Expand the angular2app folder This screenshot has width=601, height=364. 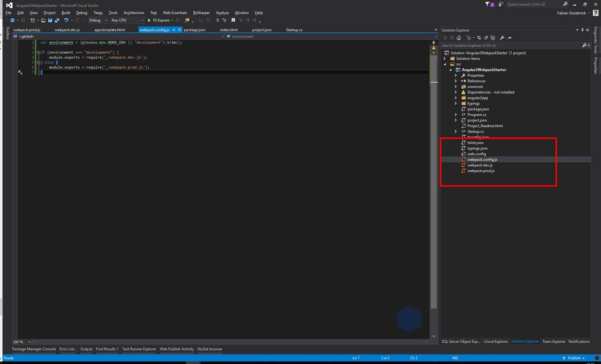[x=456, y=98]
